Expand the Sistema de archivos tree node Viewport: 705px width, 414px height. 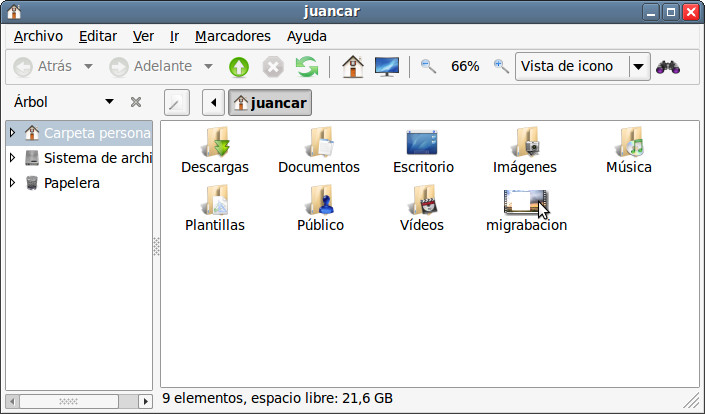coord(12,158)
